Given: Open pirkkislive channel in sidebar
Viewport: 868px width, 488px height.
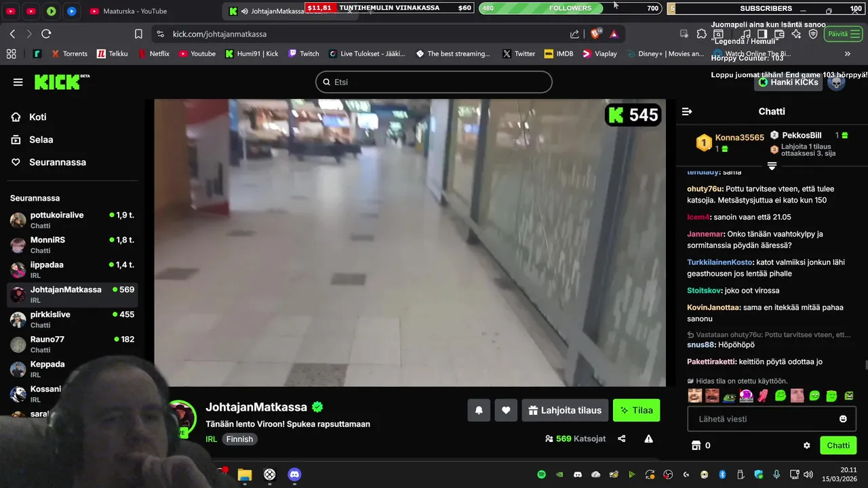Looking at the screenshot, I should [73, 319].
